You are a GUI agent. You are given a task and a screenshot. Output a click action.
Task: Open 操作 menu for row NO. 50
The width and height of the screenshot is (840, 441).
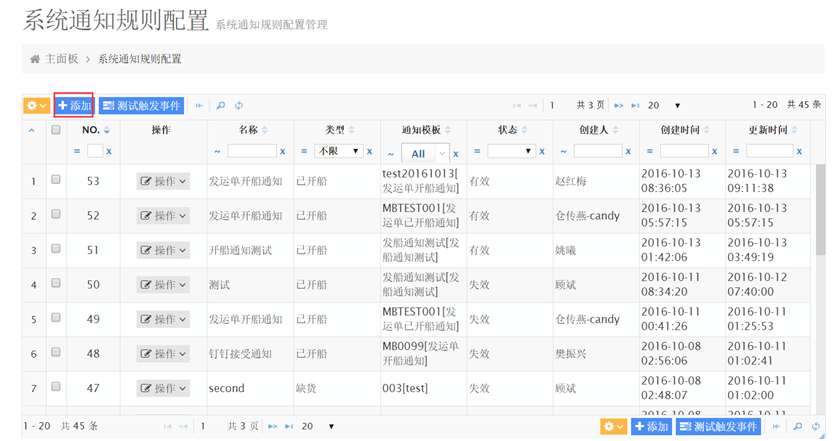coord(163,285)
